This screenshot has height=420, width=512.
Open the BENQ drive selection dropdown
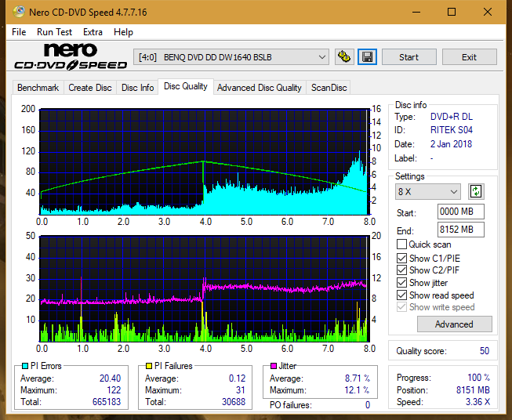[x=231, y=57]
